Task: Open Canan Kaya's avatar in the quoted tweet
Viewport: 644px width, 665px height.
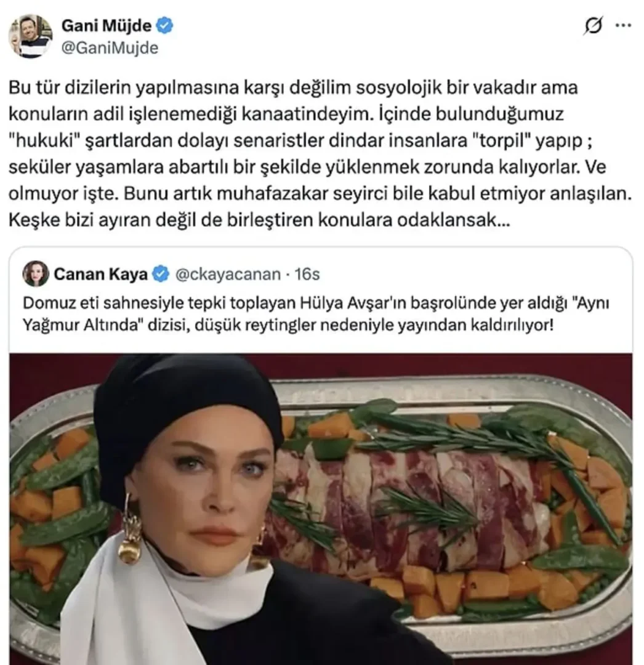Action: coord(36,273)
